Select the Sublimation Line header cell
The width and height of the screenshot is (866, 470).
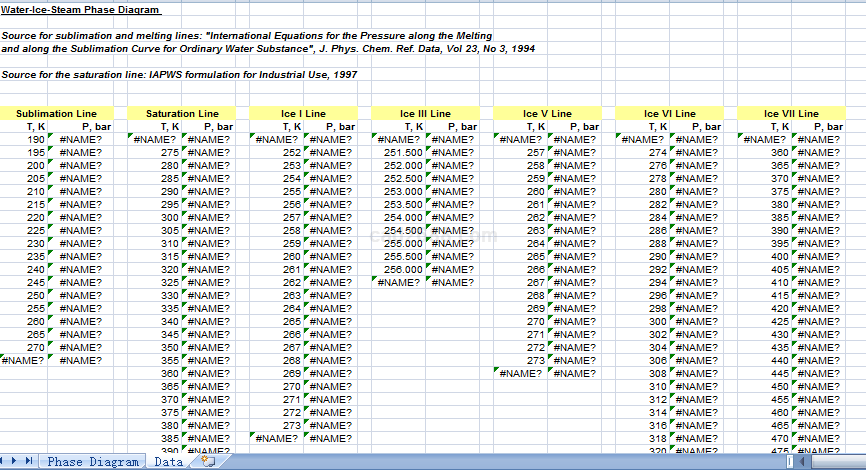coord(57,114)
